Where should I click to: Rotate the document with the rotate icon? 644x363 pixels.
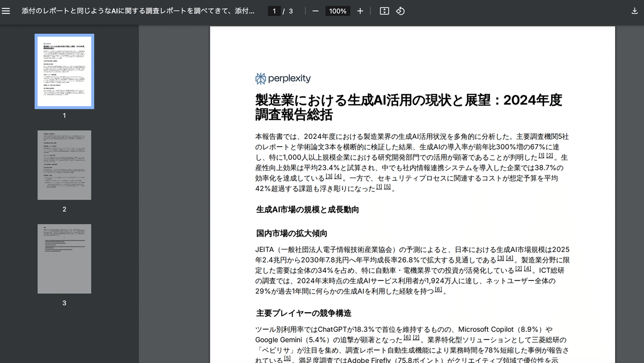click(400, 11)
